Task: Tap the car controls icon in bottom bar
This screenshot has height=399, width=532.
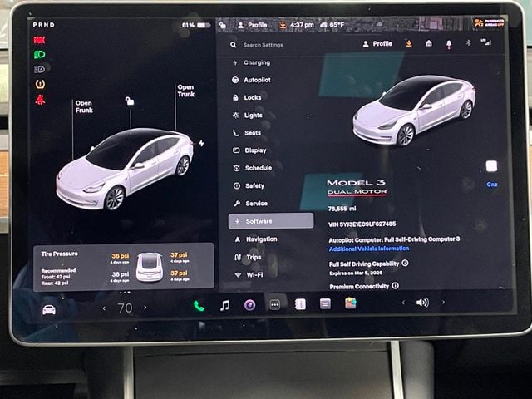Action: click(x=49, y=309)
